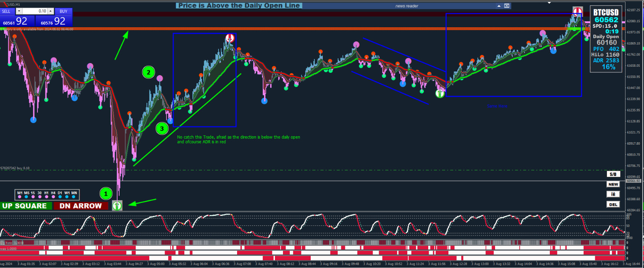Click the 62187.25 price scale label

click(634, 10)
